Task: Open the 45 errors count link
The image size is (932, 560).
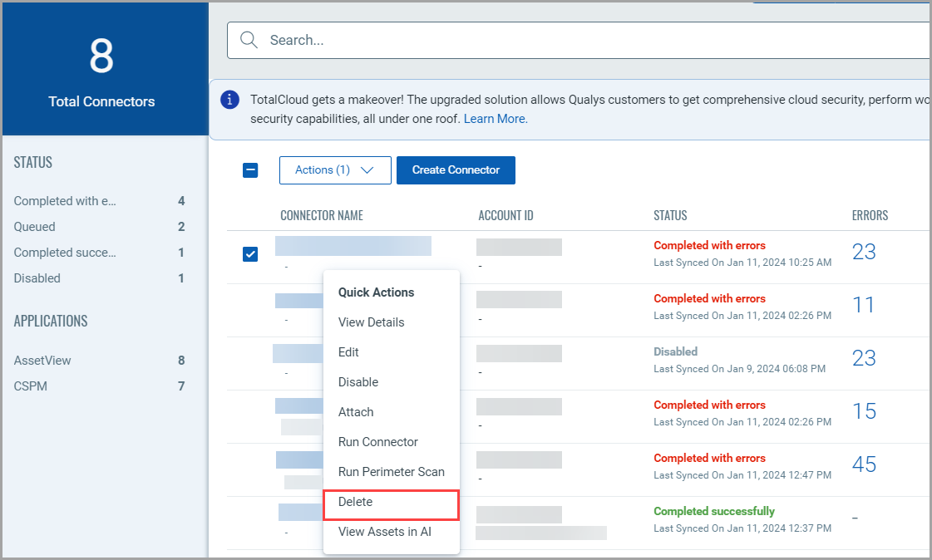Action: 864,464
